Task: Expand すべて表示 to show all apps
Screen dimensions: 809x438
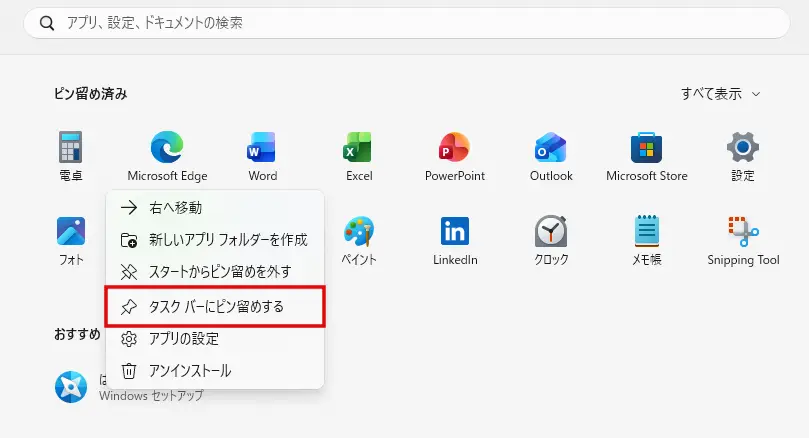Action: (x=720, y=94)
